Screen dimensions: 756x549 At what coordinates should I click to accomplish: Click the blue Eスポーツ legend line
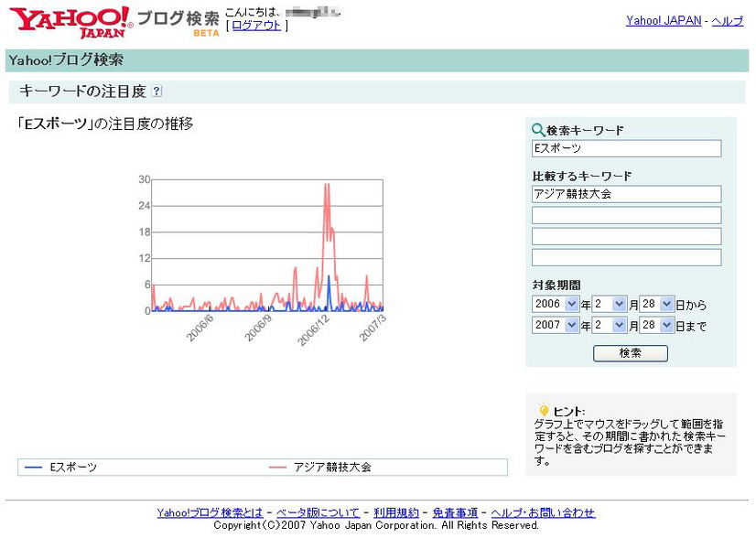(33, 467)
